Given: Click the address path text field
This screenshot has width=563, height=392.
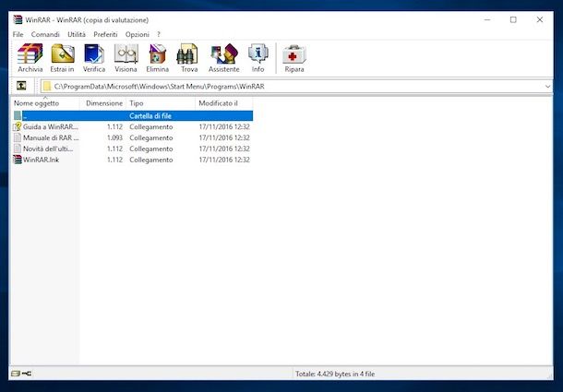Looking at the screenshot, I should pyautogui.click(x=296, y=86).
